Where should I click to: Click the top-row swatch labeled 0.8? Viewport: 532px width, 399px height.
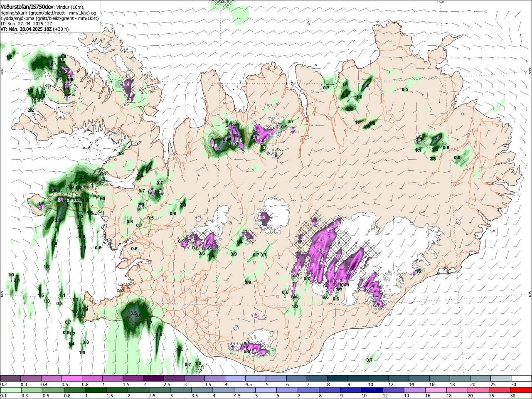[92, 378]
